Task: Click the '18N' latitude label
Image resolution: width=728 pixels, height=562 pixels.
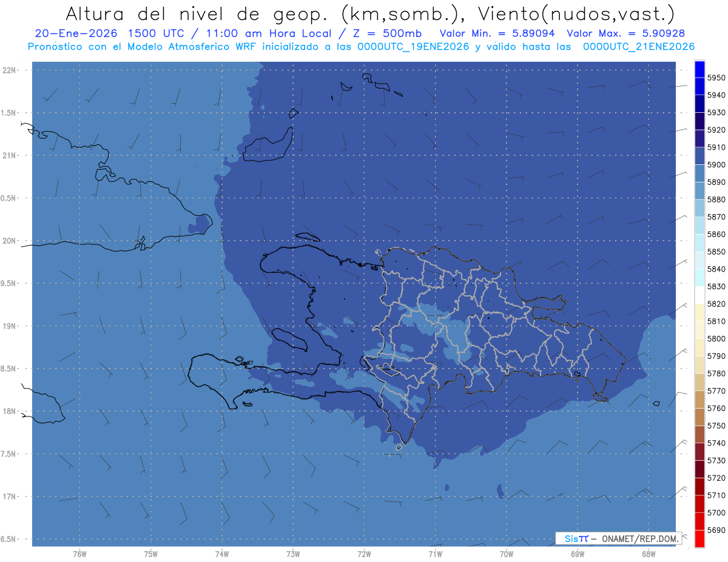Action: (8, 411)
